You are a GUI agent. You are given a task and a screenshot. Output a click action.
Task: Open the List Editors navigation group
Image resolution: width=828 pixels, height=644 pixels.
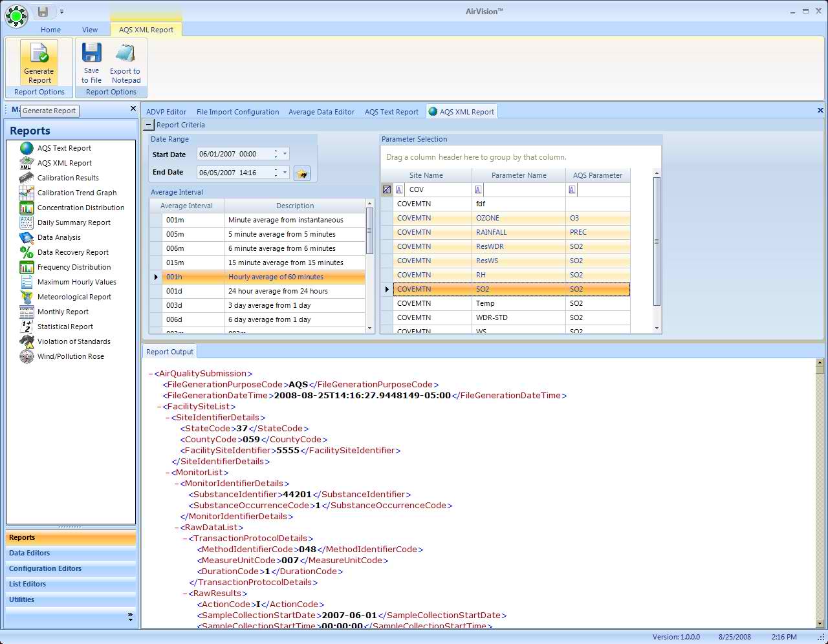tap(71, 585)
